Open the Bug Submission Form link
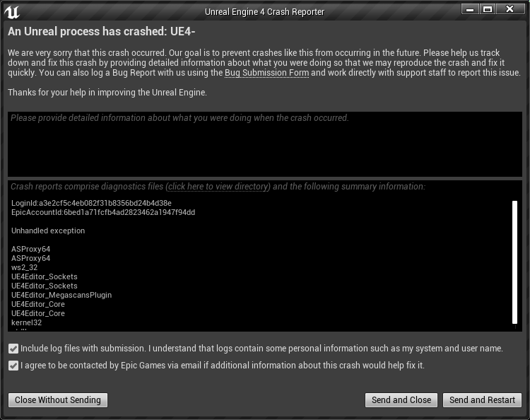Screen dimensions: 530x420 click(266, 73)
